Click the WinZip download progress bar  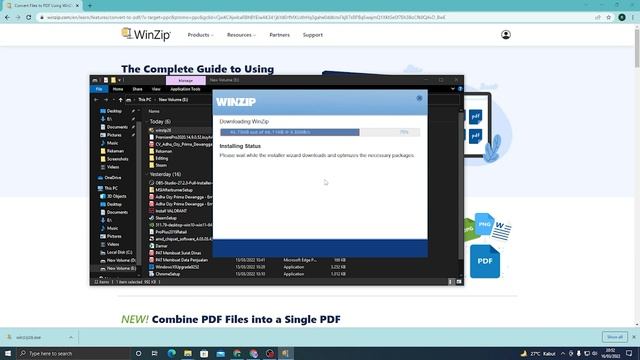point(320,132)
